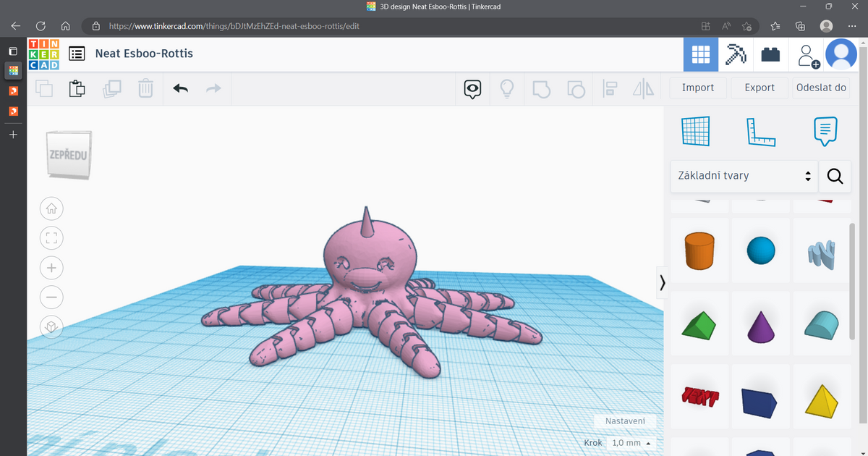The height and width of the screenshot is (456, 868).
Task: Select the Flip/mirror tool in the toolbar
Action: click(x=644, y=88)
